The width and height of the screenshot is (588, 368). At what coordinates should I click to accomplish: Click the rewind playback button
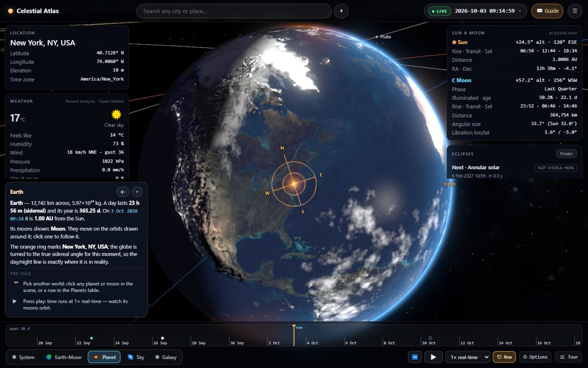[x=415, y=357]
